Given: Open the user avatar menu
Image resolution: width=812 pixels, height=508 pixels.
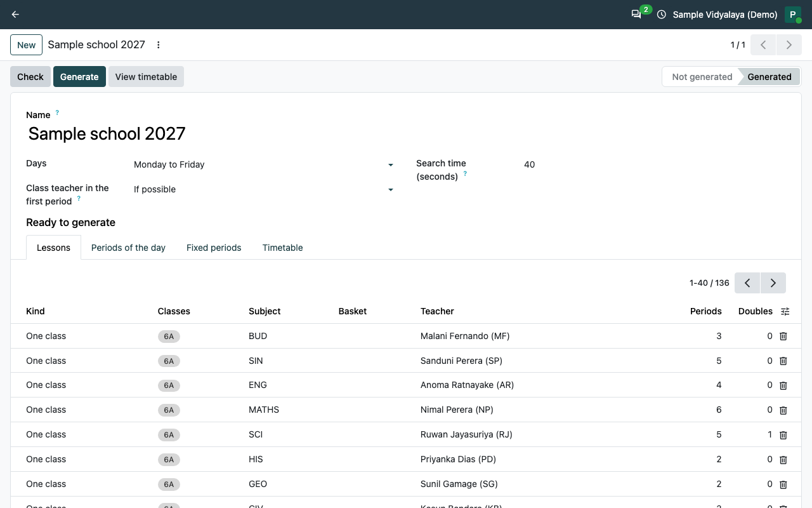Looking at the screenshot, I should [x=792, y=15].
